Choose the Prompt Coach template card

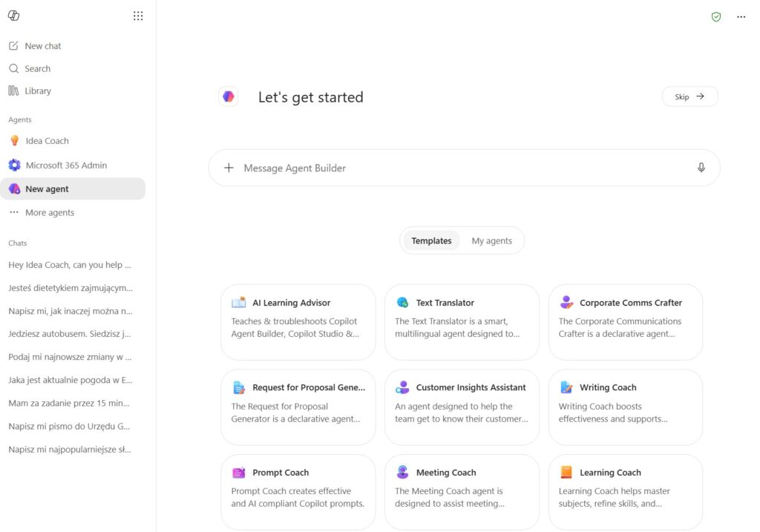(298, 492)
